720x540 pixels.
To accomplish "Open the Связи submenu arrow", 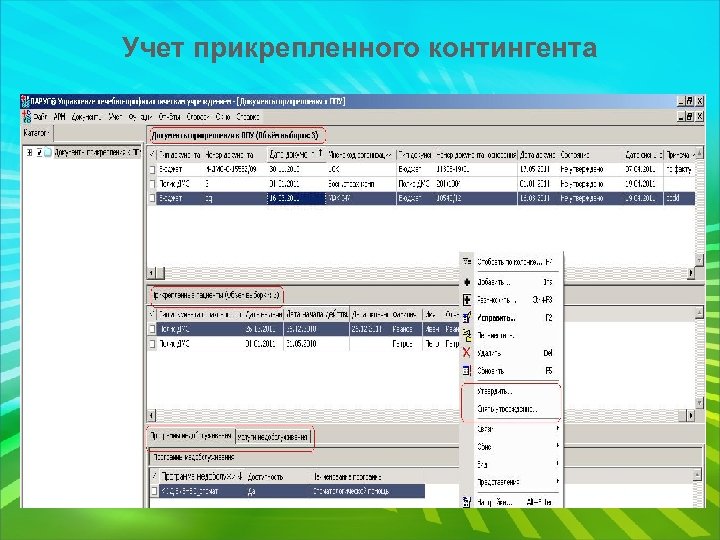I will tap(558, 428).
